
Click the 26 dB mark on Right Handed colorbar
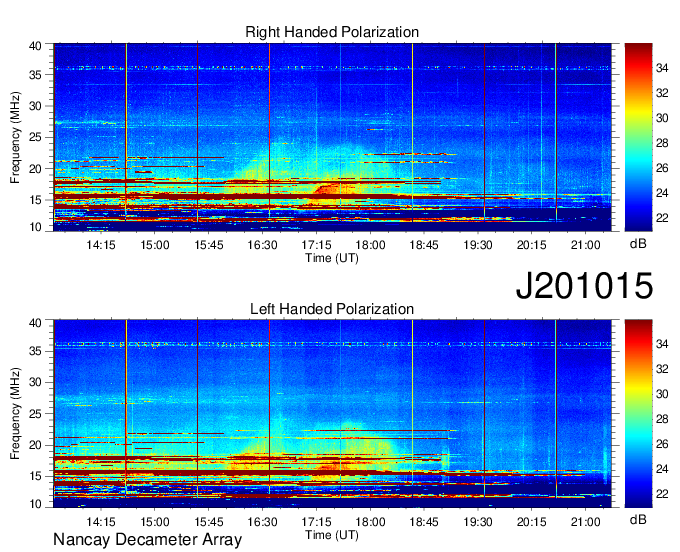pos(662,168)
